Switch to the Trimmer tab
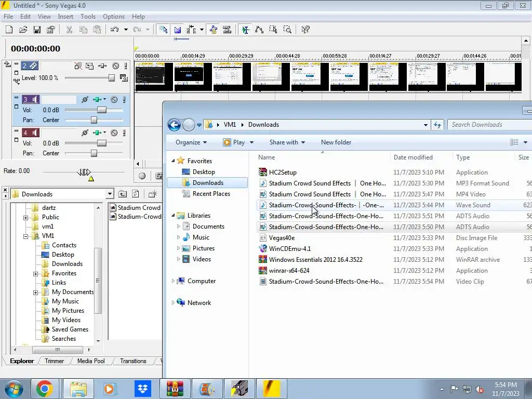Viewport: 532px width, 399px height. 54,361
